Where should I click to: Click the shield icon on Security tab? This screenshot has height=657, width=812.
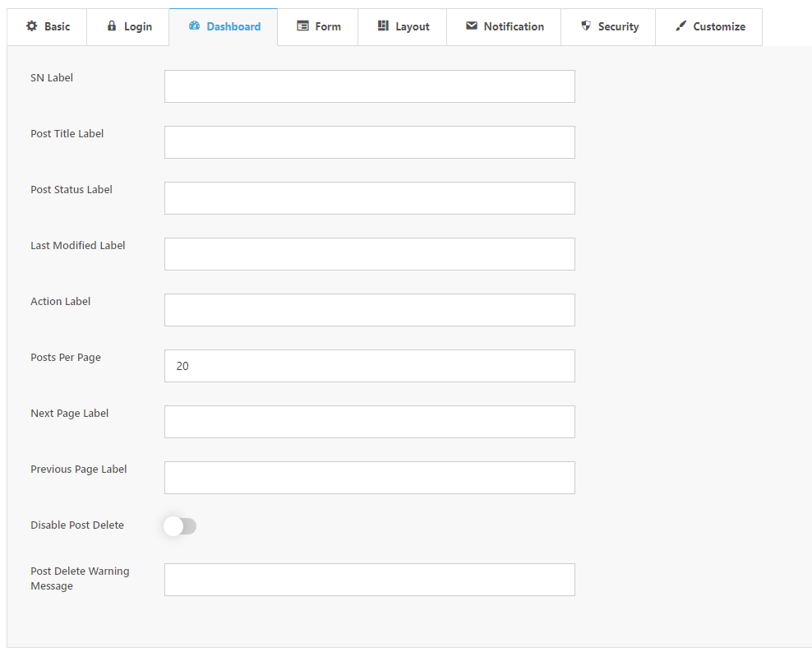(x=586, y=26)
